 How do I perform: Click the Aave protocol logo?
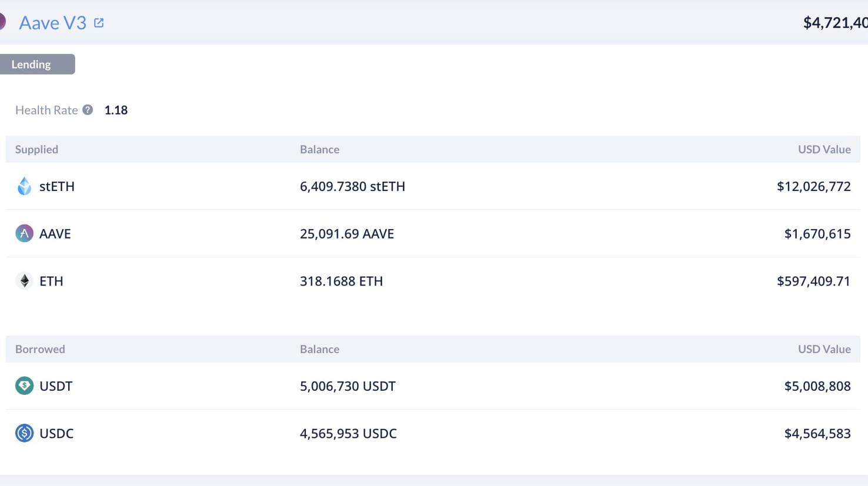click(x=2, y=22)
